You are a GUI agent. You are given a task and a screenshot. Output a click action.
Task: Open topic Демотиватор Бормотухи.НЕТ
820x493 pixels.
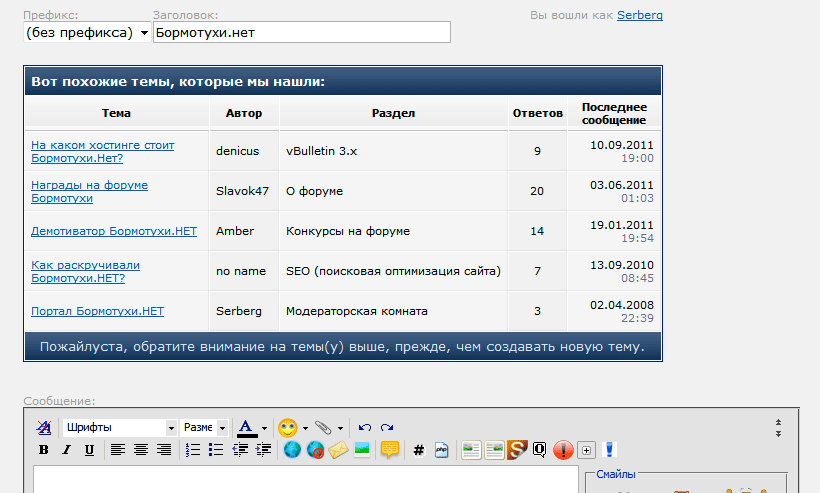click(114, 231)
